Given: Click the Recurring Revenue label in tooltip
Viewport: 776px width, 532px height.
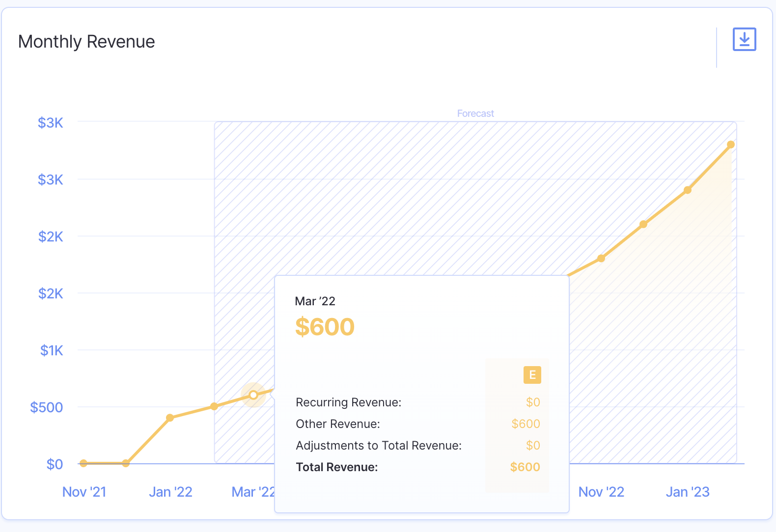Looking at the screenshot, I should click(349, 402).
